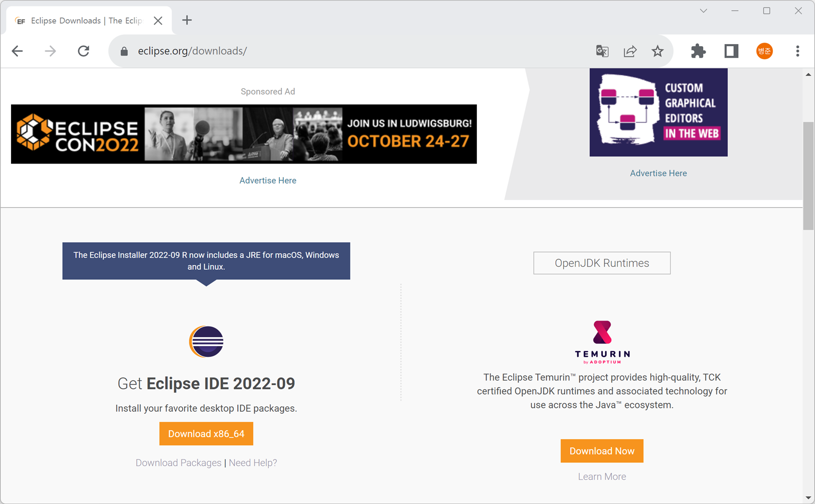The width and height of the screenshot is (815, 504).
Task: Open the translate page icon
Action: coord(602,51)
